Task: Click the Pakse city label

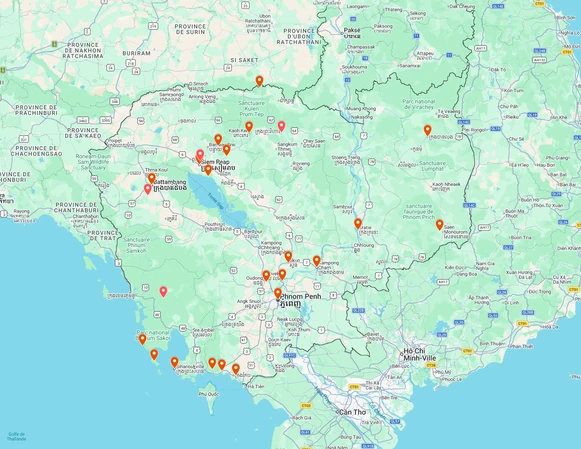Action: coord(352,33)
